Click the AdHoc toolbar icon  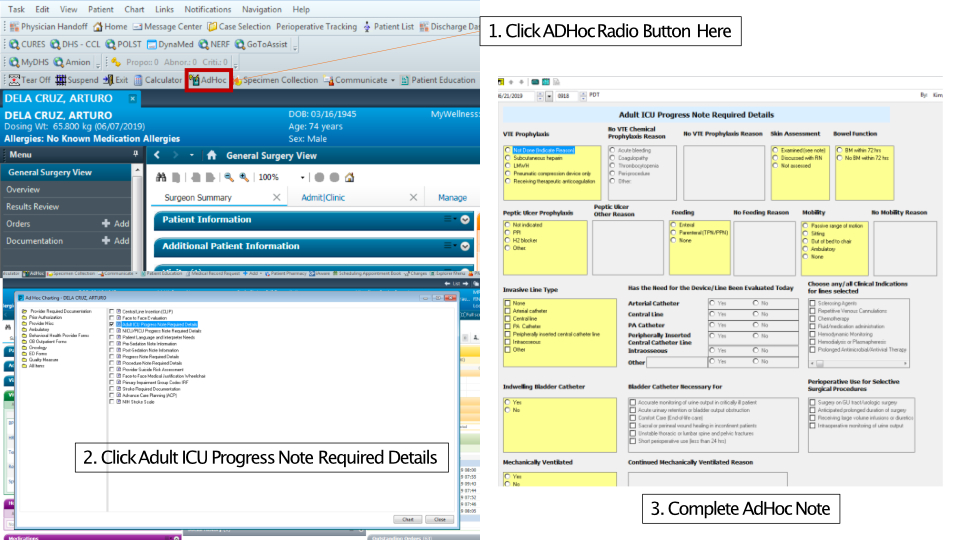tap(207, 80)
